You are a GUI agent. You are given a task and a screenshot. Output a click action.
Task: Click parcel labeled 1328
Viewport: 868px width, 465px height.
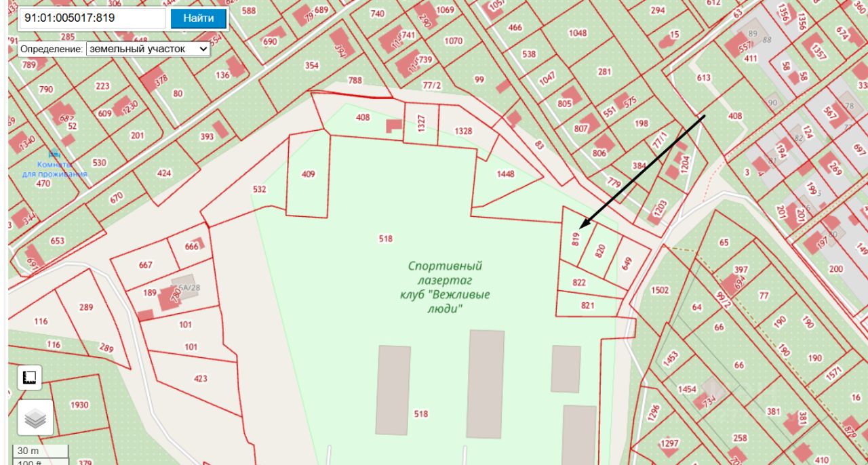pos(463,131)
